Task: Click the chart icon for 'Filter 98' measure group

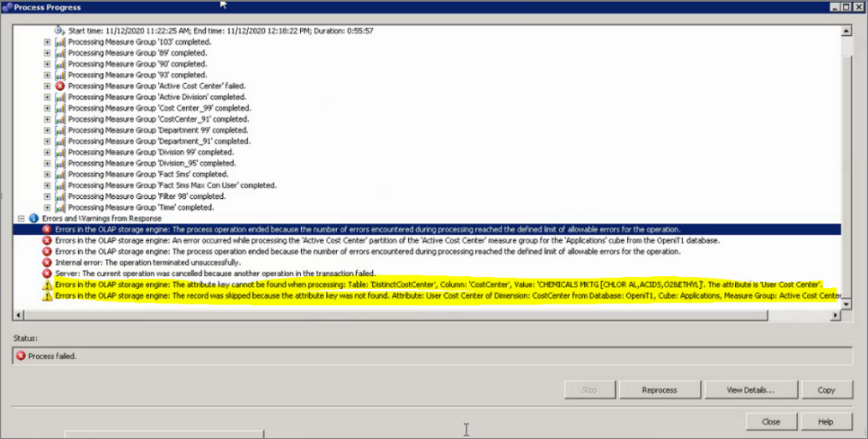Action: click(x=60, y=196)
